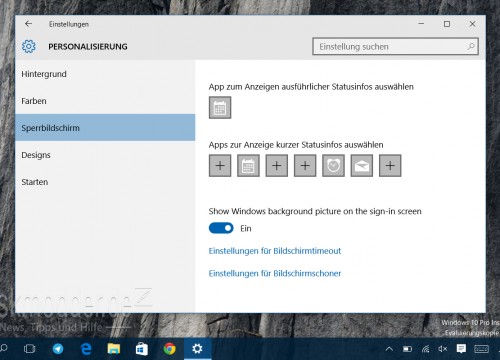500x360 pixels.
Task: Click the last plus tile after mail
Action: [390, 166]
